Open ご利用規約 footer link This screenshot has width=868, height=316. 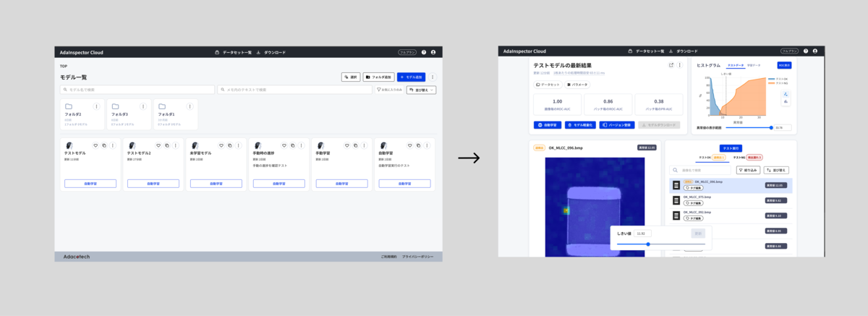[x=389, y=257]
